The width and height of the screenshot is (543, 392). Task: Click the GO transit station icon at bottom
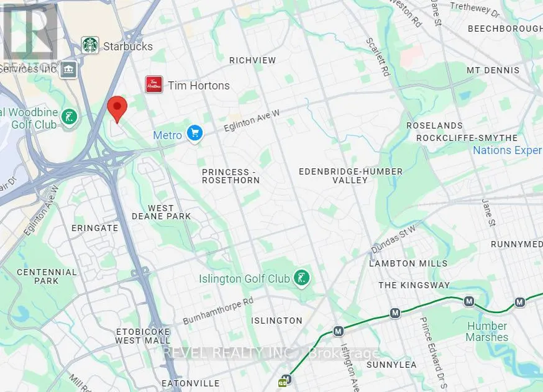click(282, 383)
